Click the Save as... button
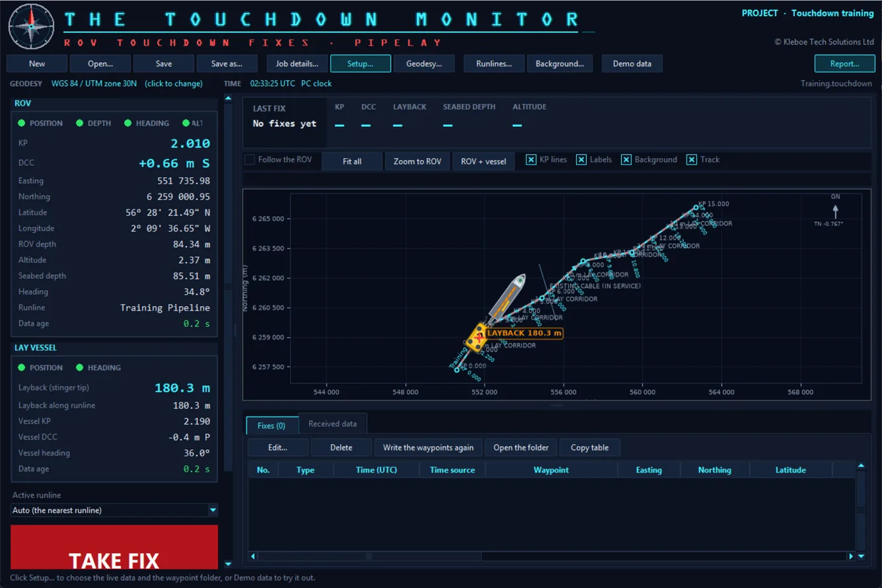This screenshot has height=588, width=882. (x=227, y=63)
